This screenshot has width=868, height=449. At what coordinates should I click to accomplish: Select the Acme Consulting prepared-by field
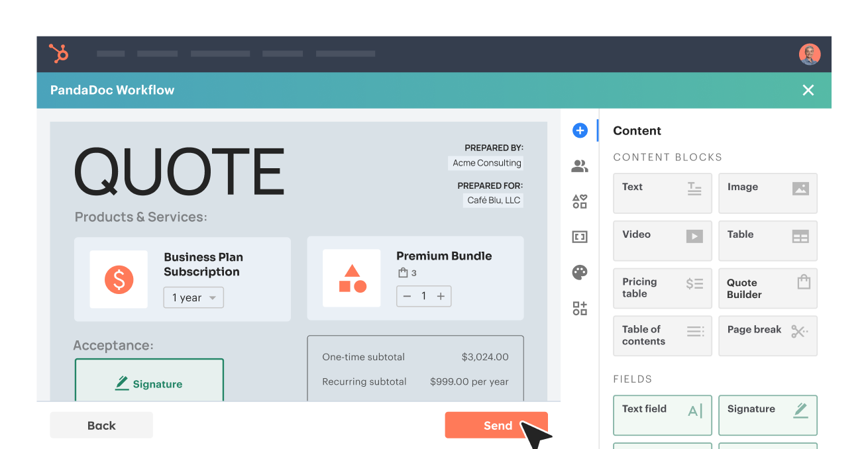486,163
